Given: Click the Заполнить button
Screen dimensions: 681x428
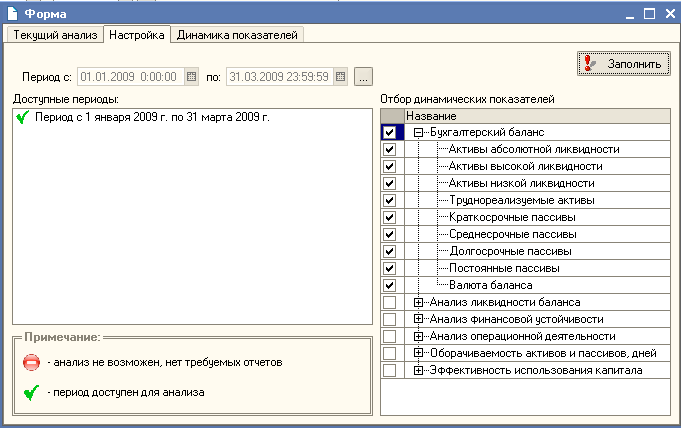Looking at the screenshot, I should [x=624, y=63].
